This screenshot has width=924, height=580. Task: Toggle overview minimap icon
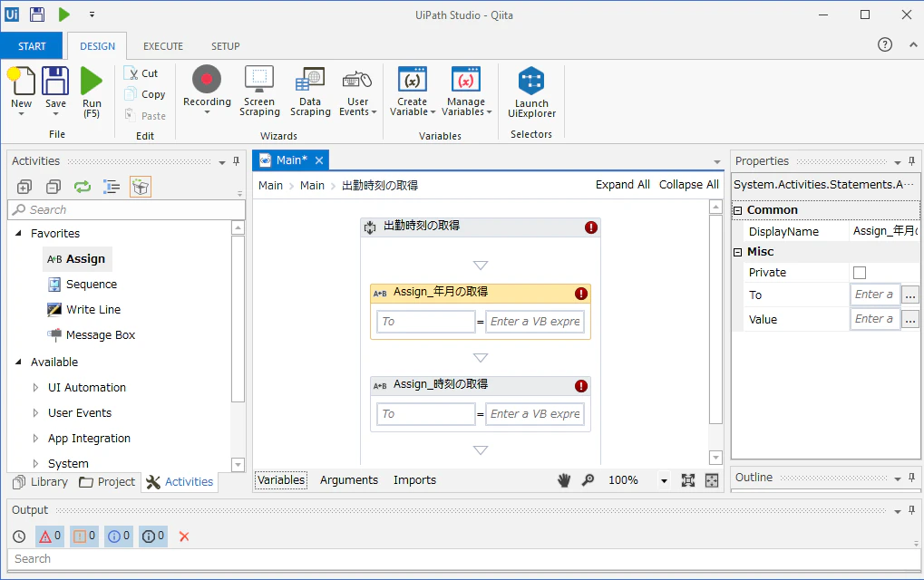click(x=712, y=480)
